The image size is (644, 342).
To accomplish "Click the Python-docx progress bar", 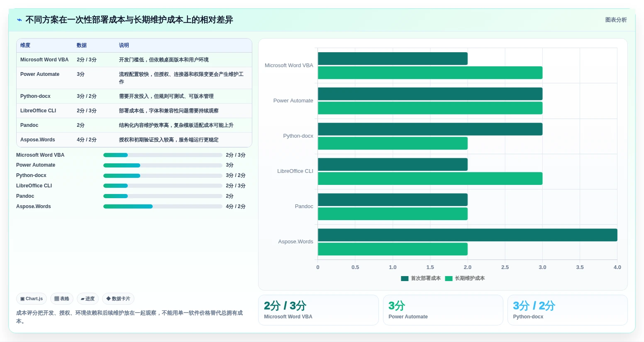I will [x=163, y=176].
